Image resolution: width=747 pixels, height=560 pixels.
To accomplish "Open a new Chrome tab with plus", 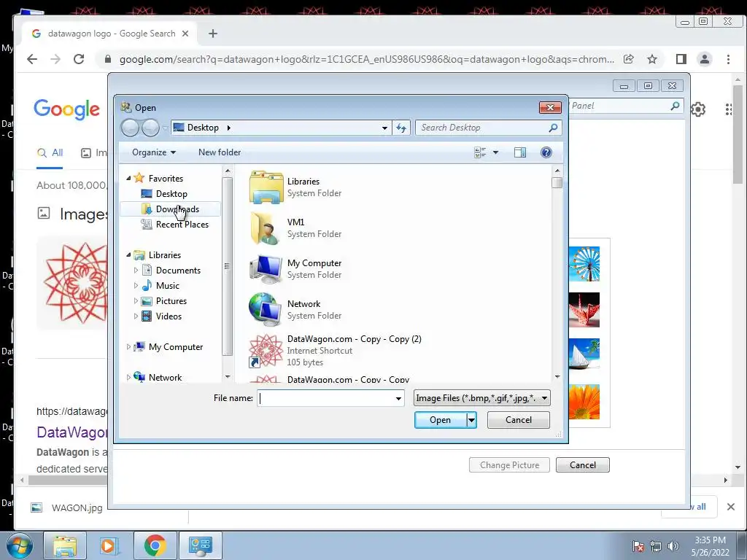I will 213,34.
